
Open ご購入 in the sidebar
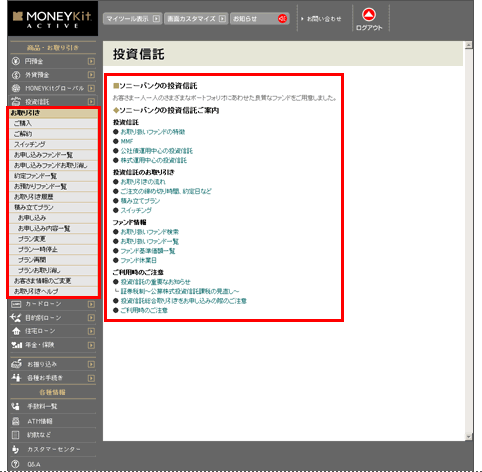[53, 123]
